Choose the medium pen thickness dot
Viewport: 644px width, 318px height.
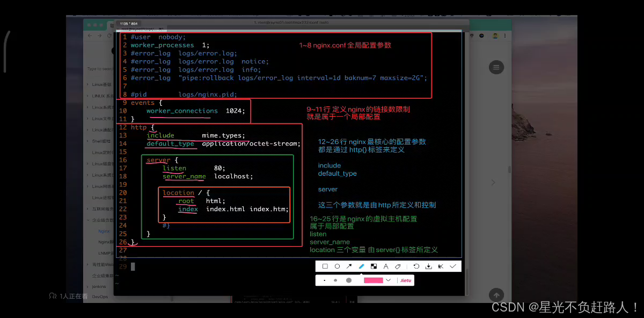tap(335, 280)
